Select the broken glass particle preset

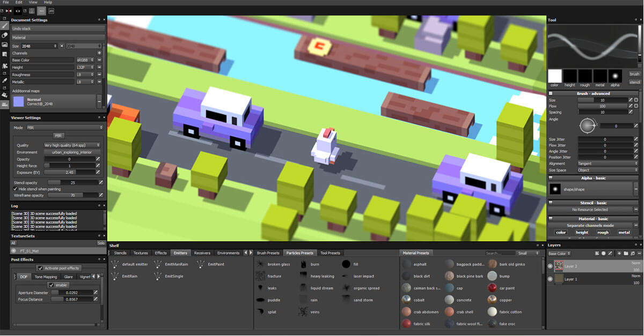pos(274,264)
